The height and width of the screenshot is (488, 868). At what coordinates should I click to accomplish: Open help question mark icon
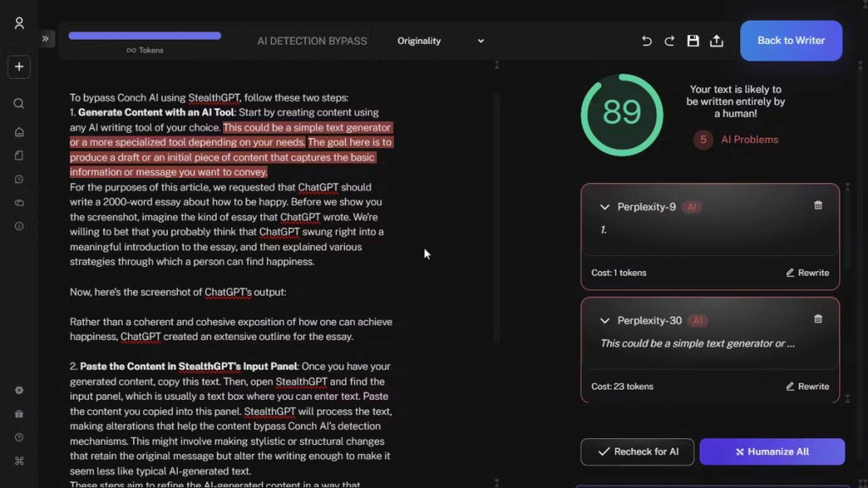[19, 437]
